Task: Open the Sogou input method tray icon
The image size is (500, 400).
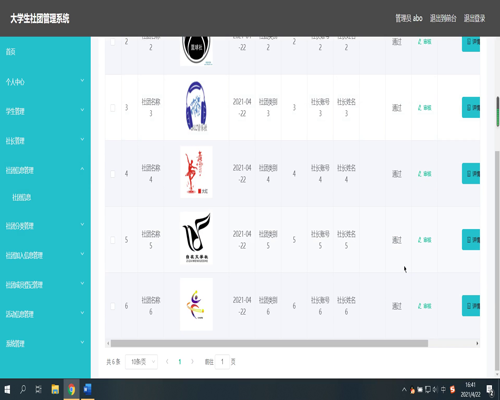Action: [x=452, y=389]
